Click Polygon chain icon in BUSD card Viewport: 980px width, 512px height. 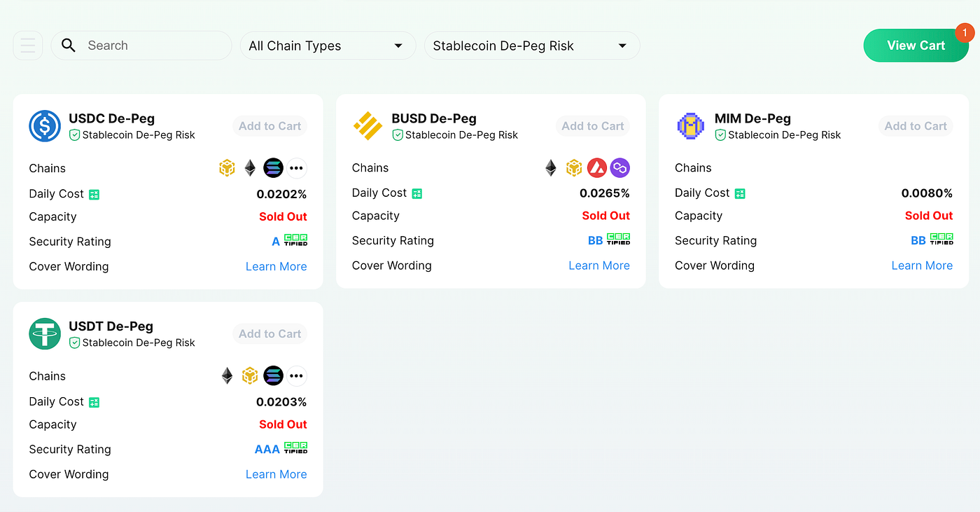tap(619, 167)
